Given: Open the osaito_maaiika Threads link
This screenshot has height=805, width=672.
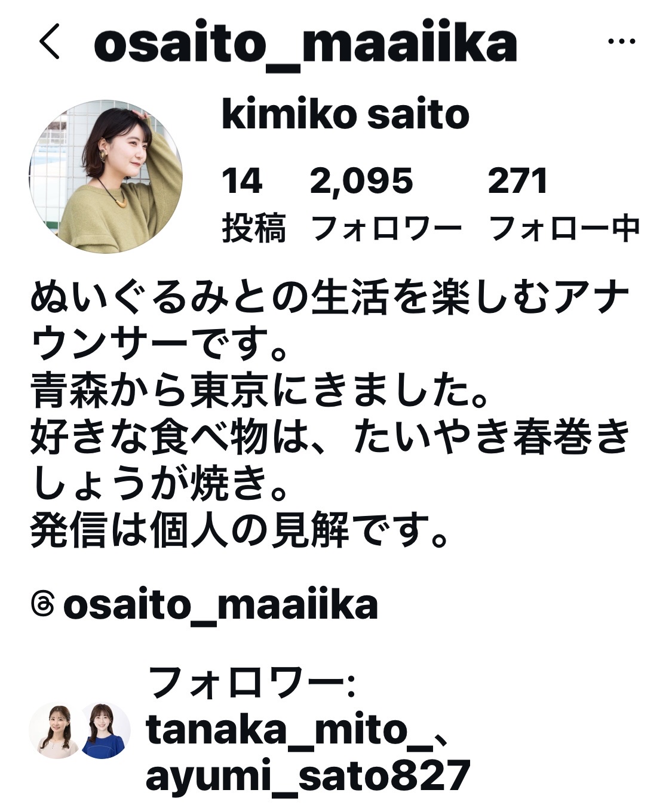Looking at the screenshot, I should 220,605.
